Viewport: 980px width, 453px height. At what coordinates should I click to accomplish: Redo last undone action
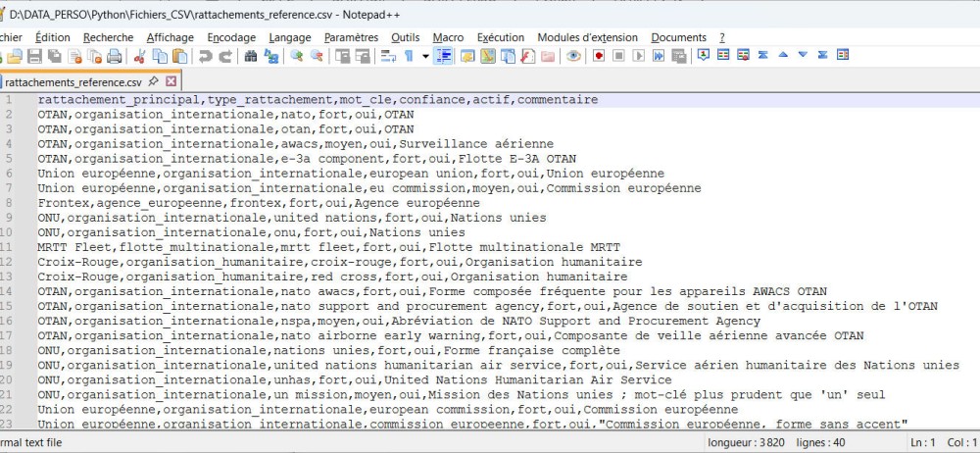point(225,56)
